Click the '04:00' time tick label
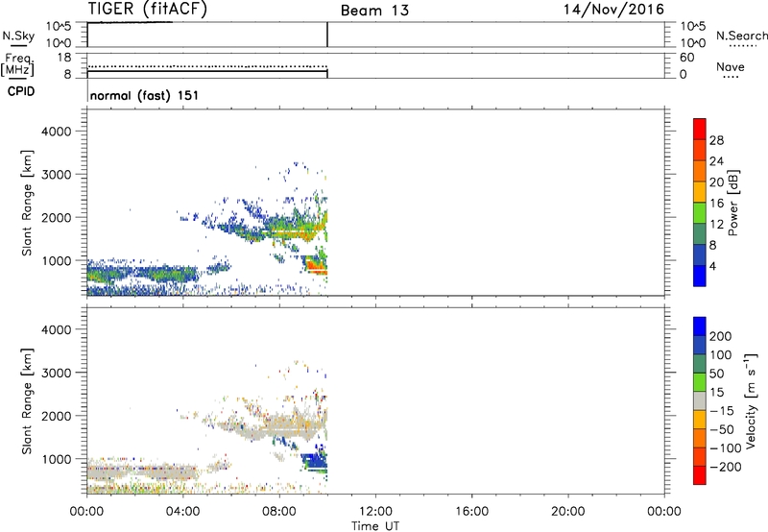Screen dimensions: 768x532 (x=183, y=512)
